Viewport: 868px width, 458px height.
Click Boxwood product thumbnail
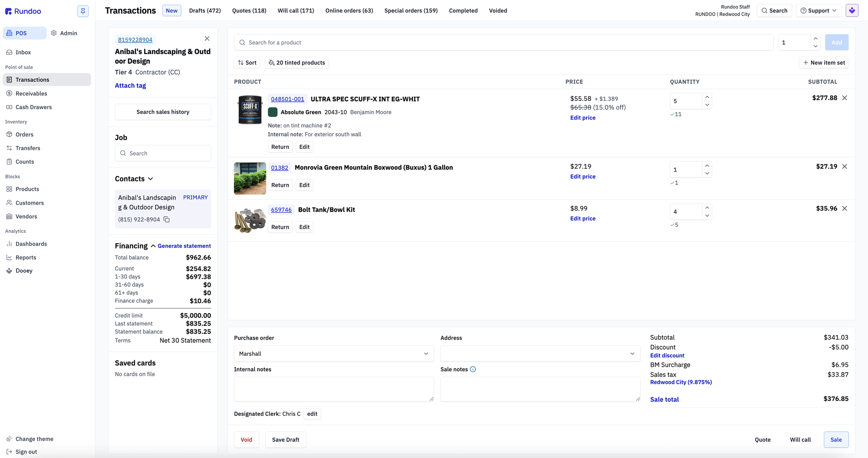(250, 178)
